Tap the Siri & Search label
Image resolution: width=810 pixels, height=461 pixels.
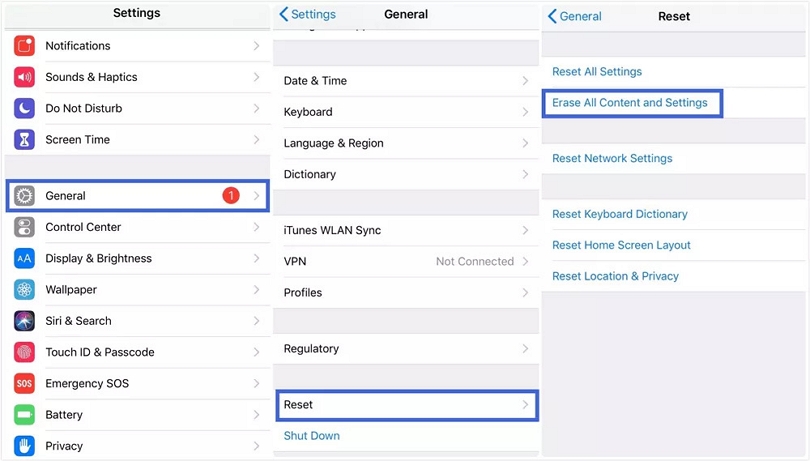(x=79, y=321)
